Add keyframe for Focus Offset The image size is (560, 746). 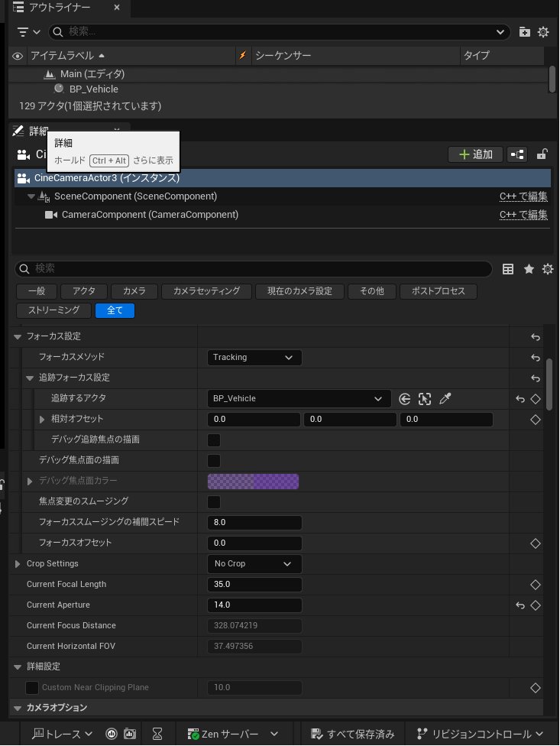[536, 543]
